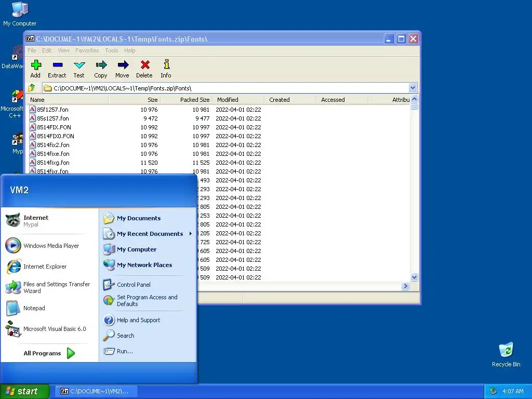The image size is (532, 399).
Task: Click horizontal scrollbar right arrow
Action: pos(405,286)
